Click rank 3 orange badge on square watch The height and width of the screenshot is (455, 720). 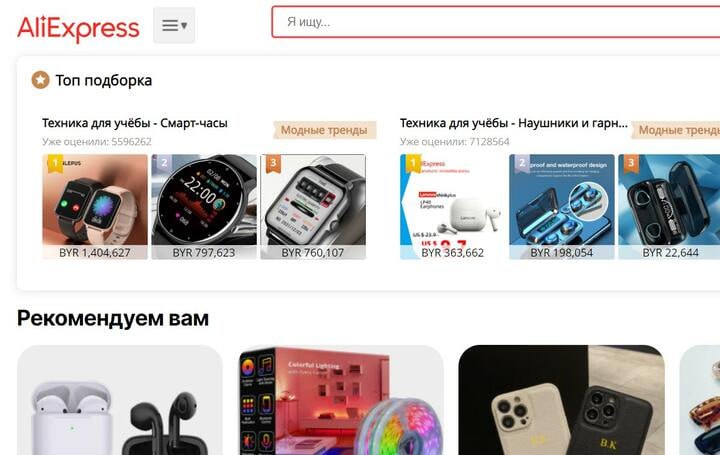coord(273,163)
